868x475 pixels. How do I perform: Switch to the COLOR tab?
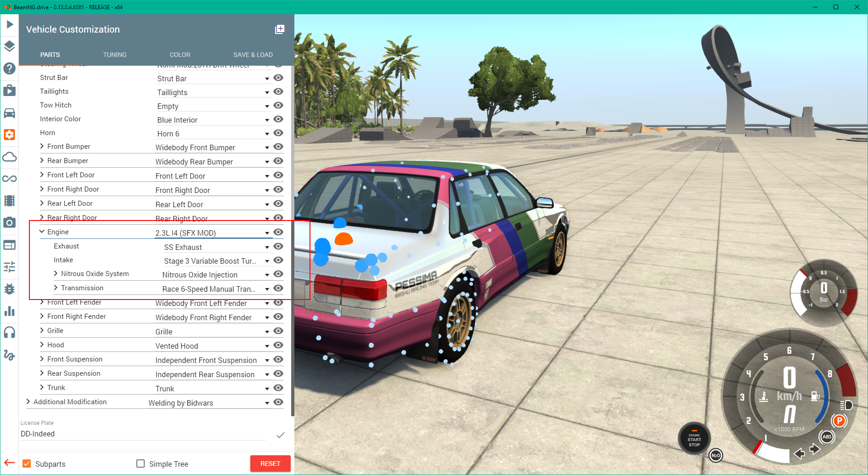point(180,55)
